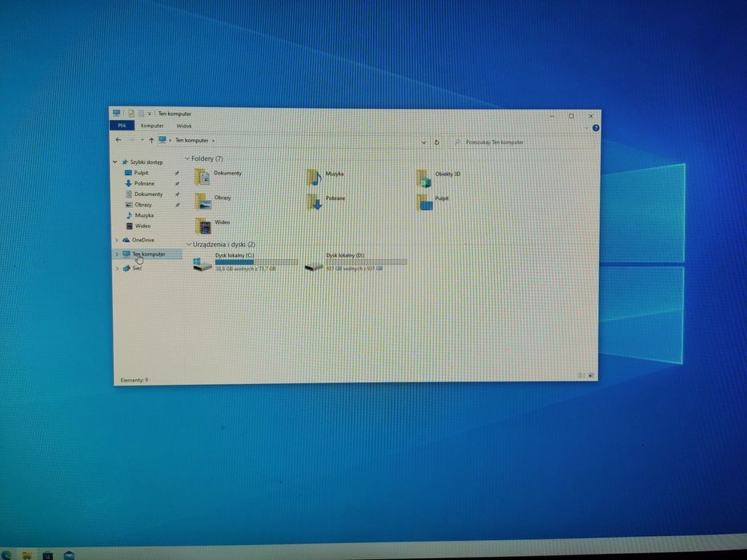Select Wideo in Szybki dostęp
Viewport: 747px width, 560px height.
(143, 226)
